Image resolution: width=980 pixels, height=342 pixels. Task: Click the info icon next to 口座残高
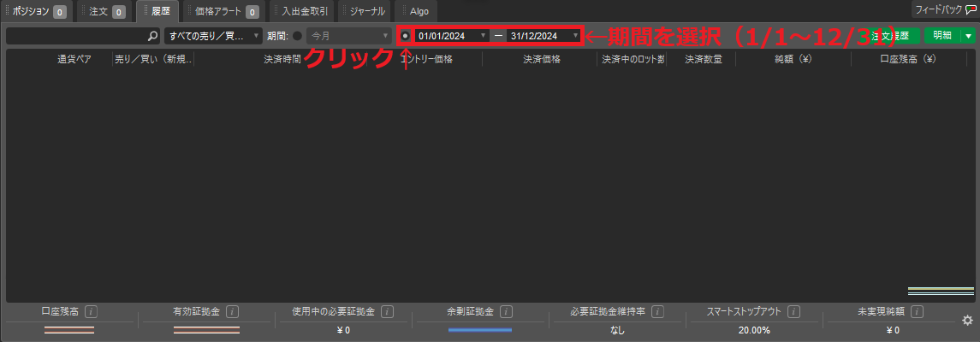pyautogui.click(x=91, y=311)
